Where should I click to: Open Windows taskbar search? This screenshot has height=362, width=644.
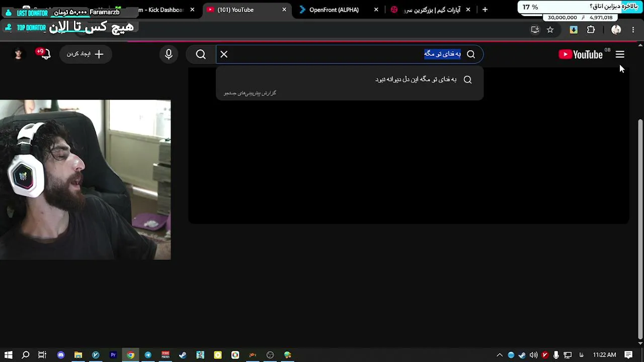click(26, 355)
